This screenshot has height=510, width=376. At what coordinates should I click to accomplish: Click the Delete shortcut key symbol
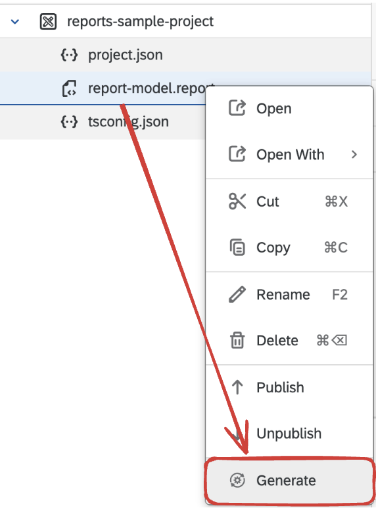tap(332, 340)
